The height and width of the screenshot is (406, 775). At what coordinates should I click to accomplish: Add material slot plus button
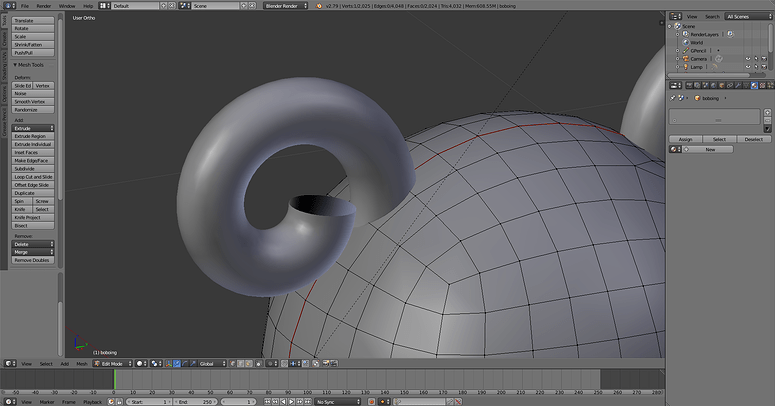[767, 113]
